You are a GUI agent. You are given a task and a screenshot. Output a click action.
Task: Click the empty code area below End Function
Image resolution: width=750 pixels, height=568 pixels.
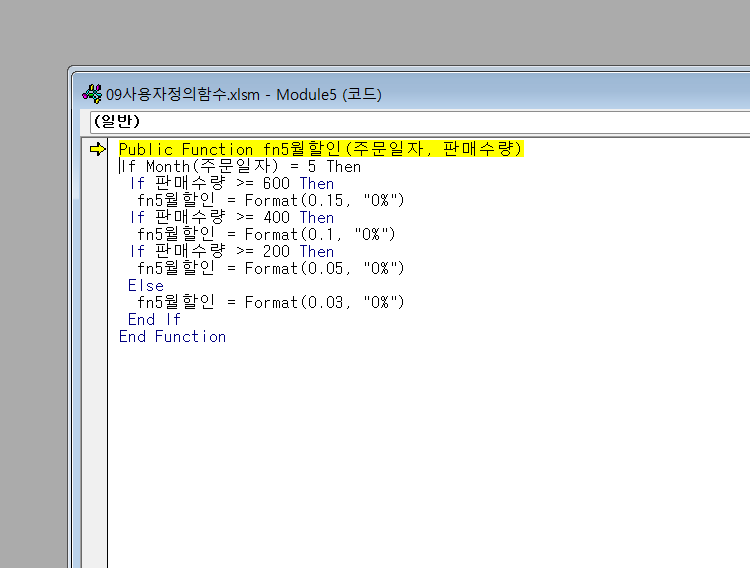tap(429, 455)
